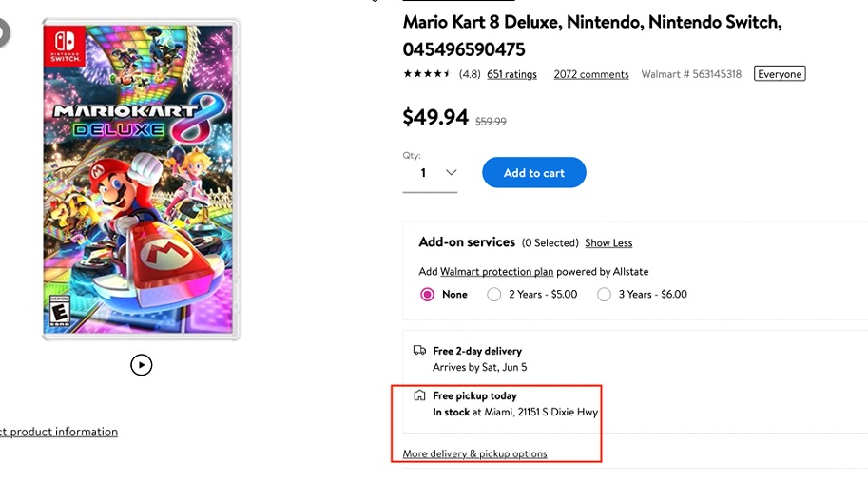Click the store pickup icon
The width and height of the screenshot is (868, 482).
(x=419, y=395)
